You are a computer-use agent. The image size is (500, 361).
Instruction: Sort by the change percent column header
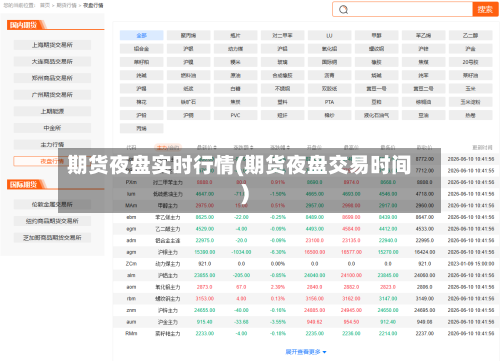tap(280, 147)
